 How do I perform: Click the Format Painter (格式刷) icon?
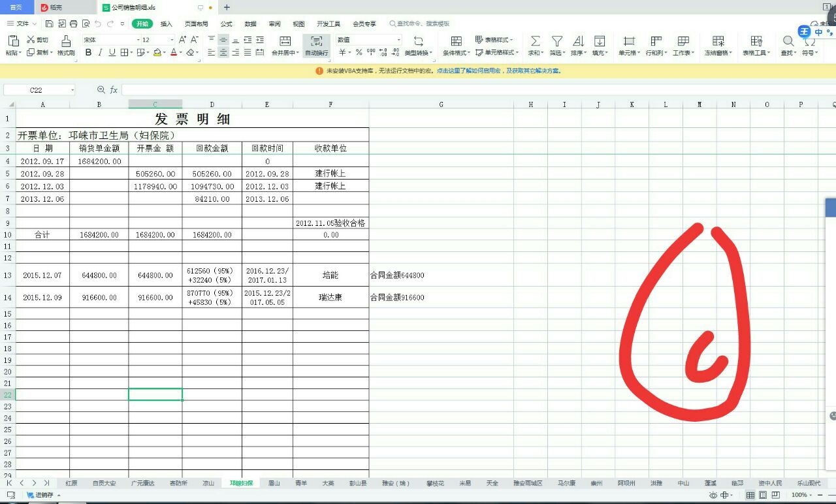click(66, 41)
